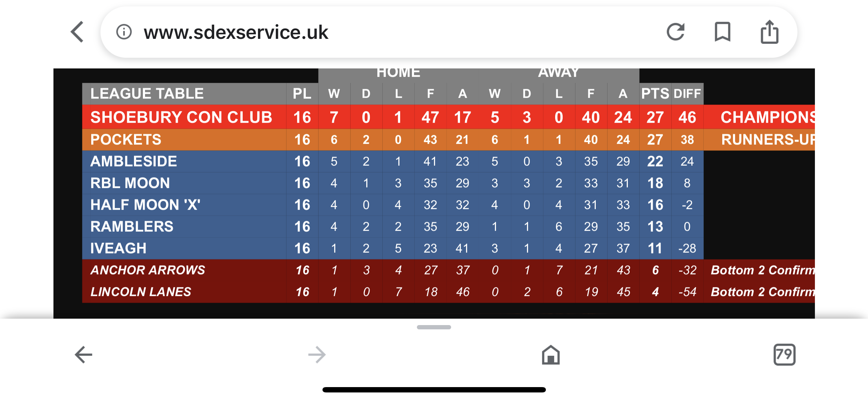Show the 79 open tabs
Viewport: 868px width, 401px height.
pyautogui.click(x=784, y=355)
